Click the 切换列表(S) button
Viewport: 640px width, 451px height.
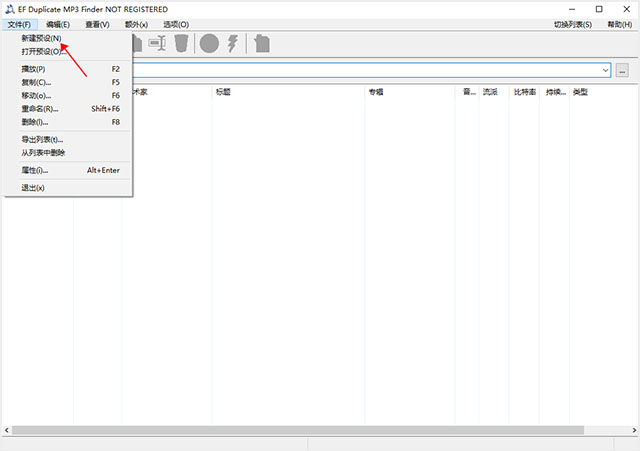[572, 24]
